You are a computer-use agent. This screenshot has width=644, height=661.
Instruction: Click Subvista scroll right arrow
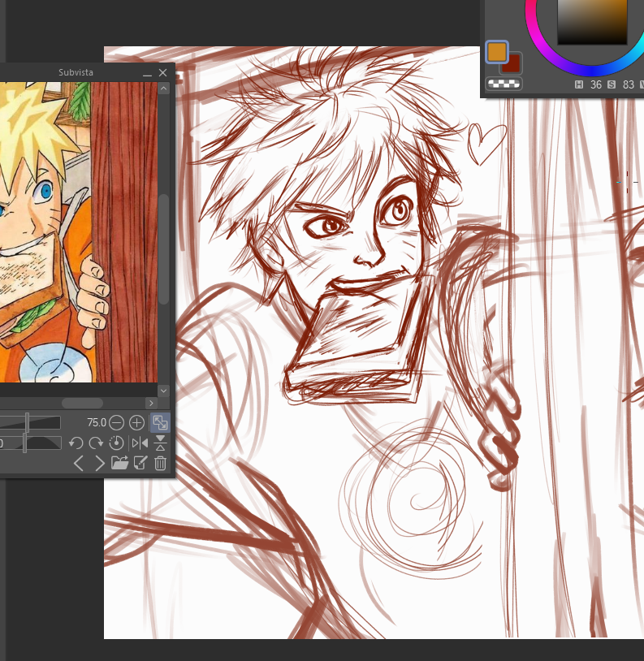click(151, 404)
